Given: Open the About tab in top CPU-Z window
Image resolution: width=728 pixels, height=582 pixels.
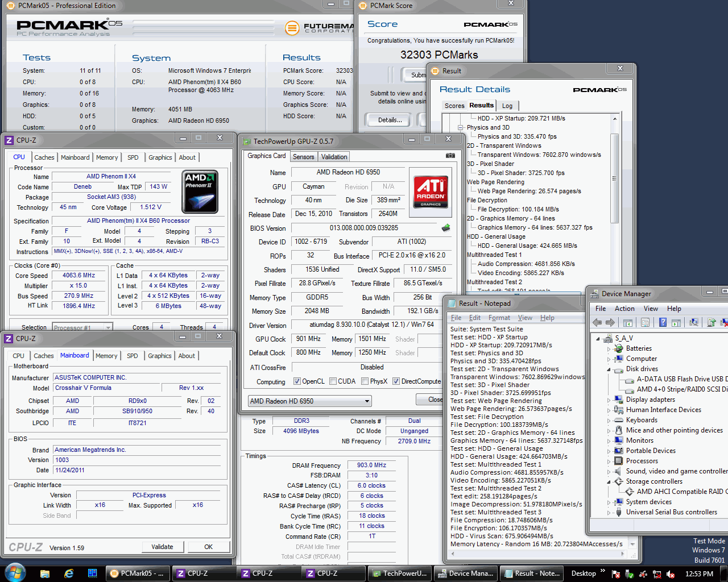Looking at the screenshot, I should click(x=187, y=157).
